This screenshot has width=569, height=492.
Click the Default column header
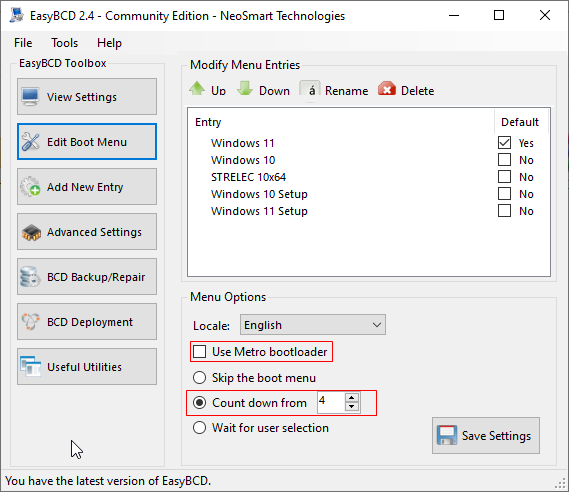(520, 122)
